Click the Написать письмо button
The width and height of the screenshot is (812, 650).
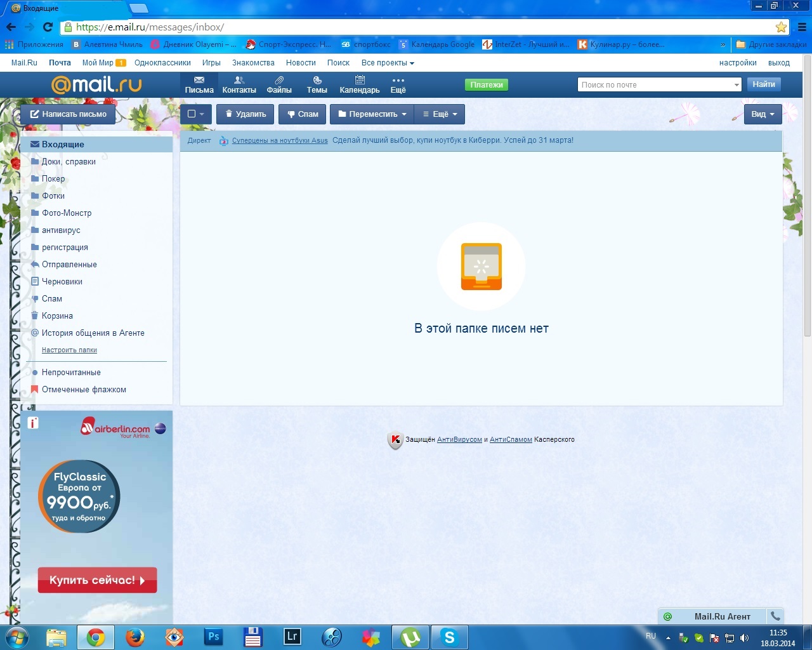click(x=69, y=114)
